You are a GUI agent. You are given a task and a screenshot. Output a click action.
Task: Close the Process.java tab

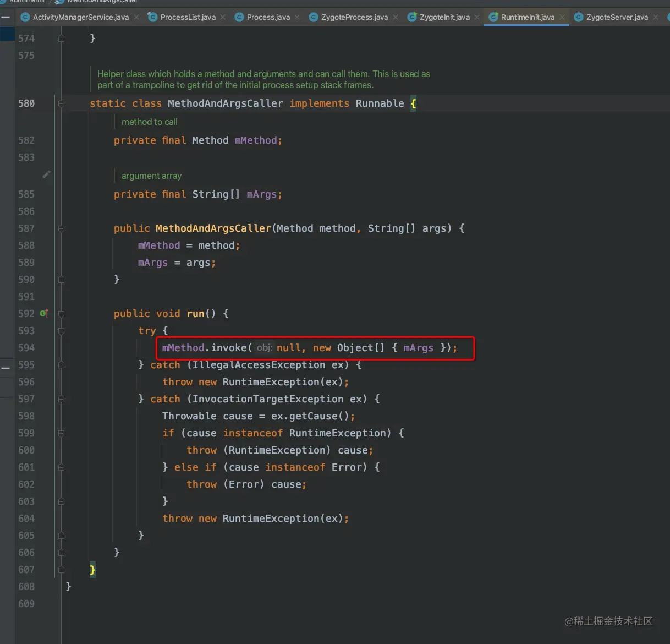[297, 17]
